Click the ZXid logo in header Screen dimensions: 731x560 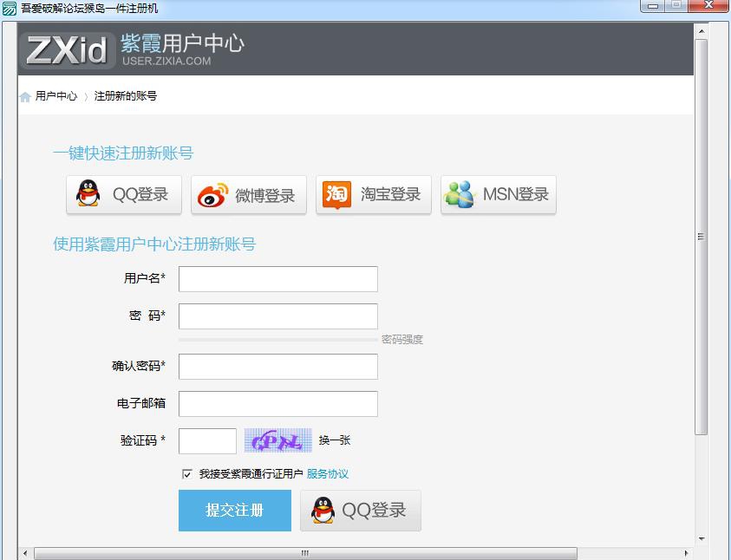(x=67, y=50)
